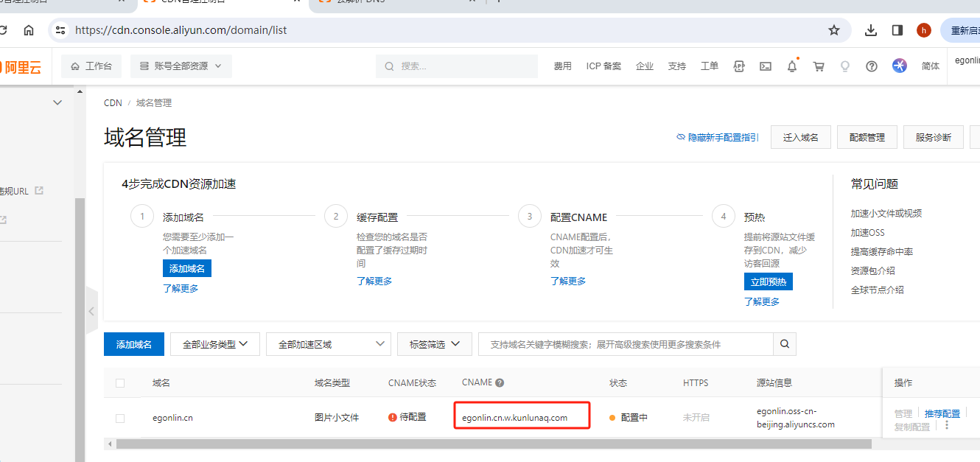This screenshot has width=980, height=462.
Task: Hide the beginner configuration guide
Action: pyautogui.click(x=718, y=138)
